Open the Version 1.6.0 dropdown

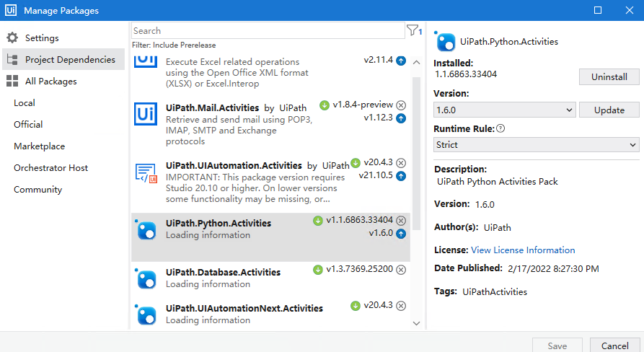coord(504,110)
